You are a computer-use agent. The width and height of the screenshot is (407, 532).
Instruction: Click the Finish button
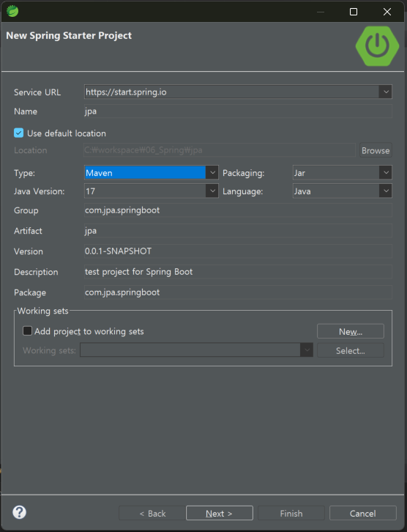[291, 513]
